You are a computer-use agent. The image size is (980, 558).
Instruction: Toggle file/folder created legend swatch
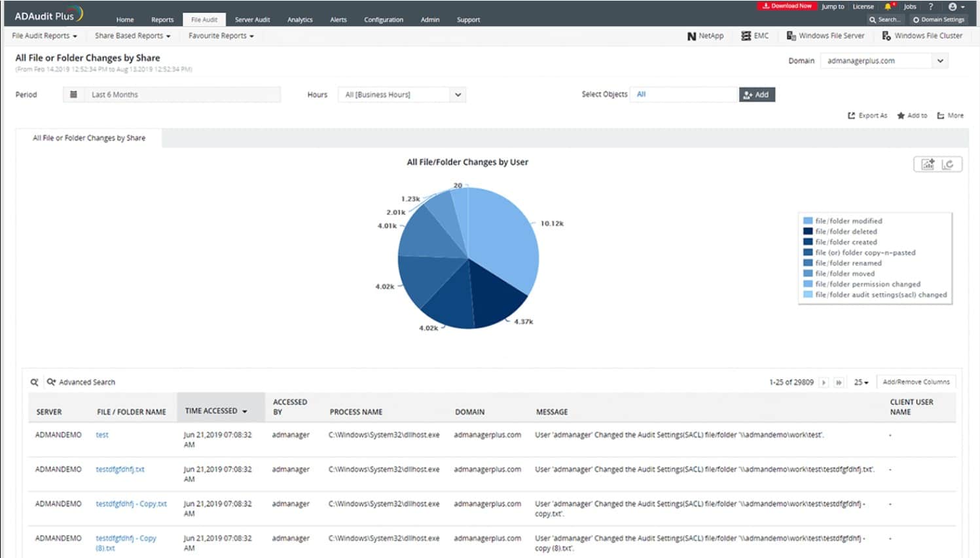(808, 242)
